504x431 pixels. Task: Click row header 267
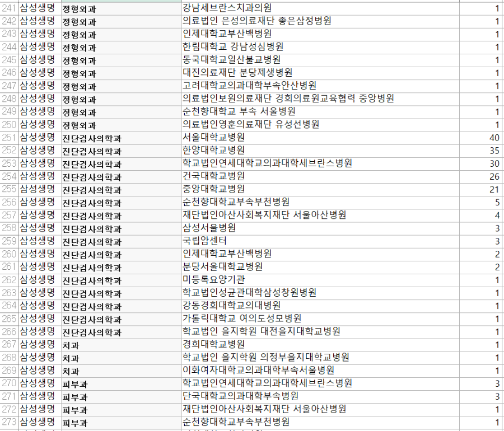10,345
